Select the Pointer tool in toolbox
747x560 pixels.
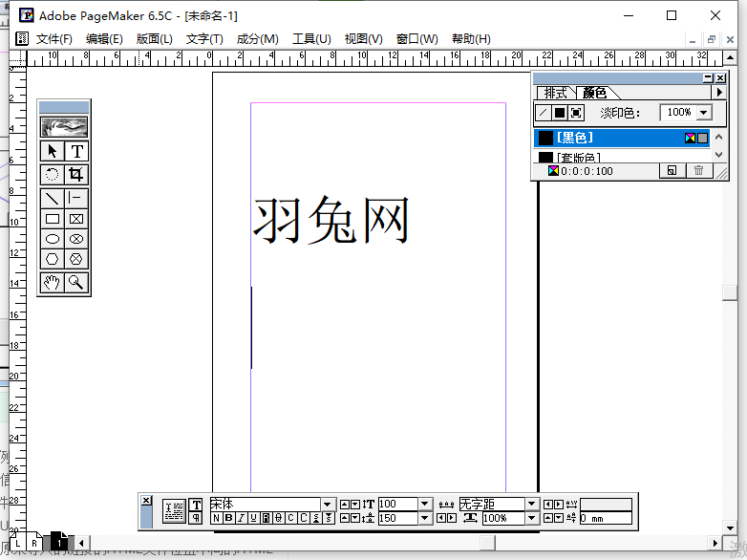pos(52,152)
